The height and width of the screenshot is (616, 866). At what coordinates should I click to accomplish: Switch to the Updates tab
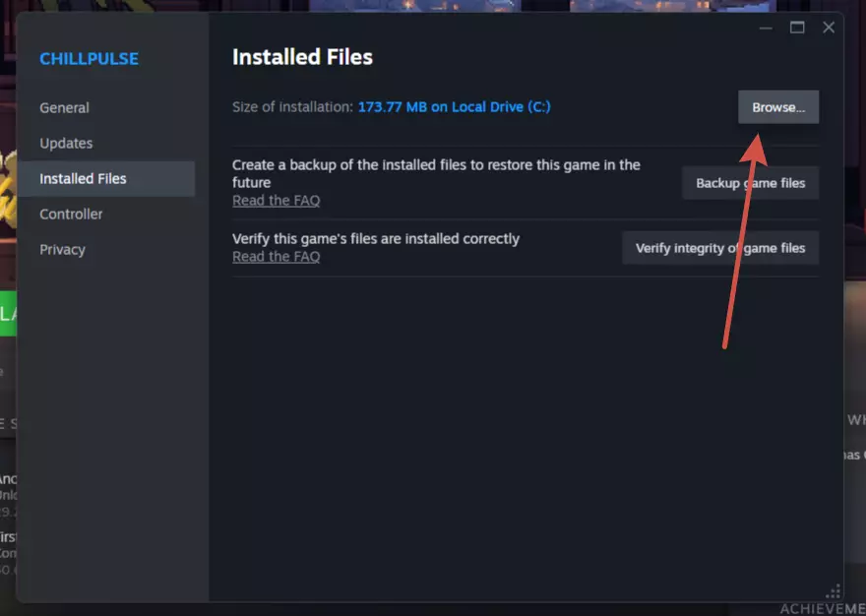point(66,144)
